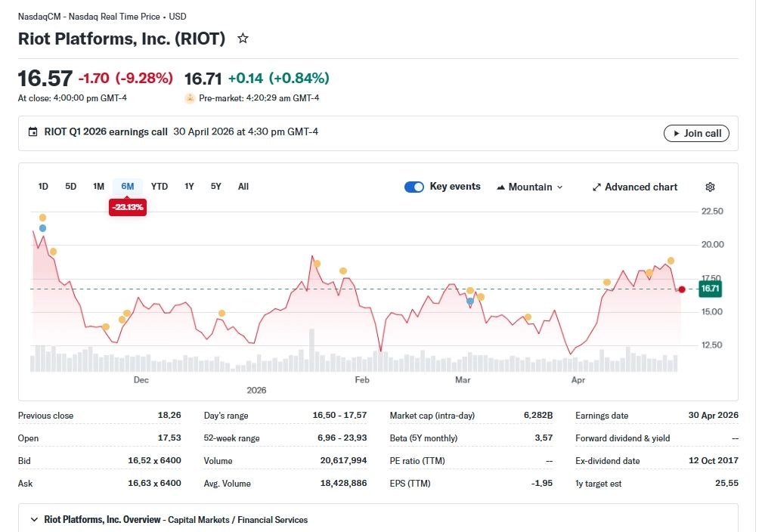Click the PE ratio (TTM) label
762x532 pixels.
tap(417, 460)
